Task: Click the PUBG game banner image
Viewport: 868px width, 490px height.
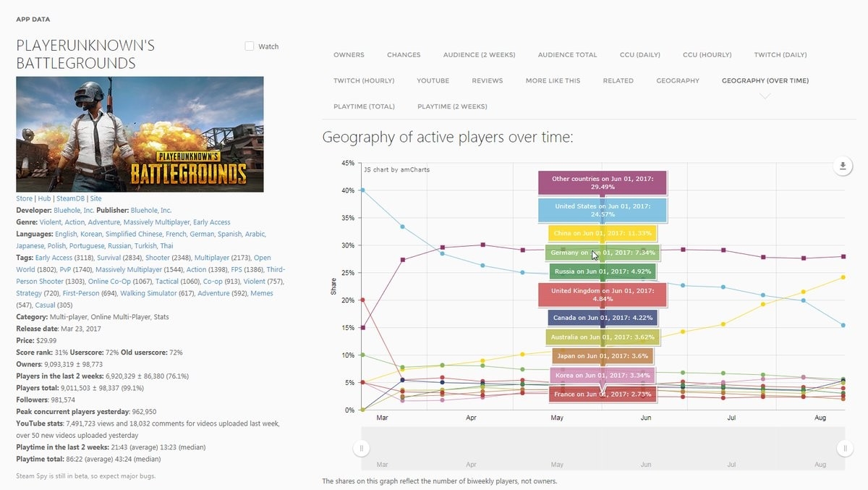Action: coord(140,134)
